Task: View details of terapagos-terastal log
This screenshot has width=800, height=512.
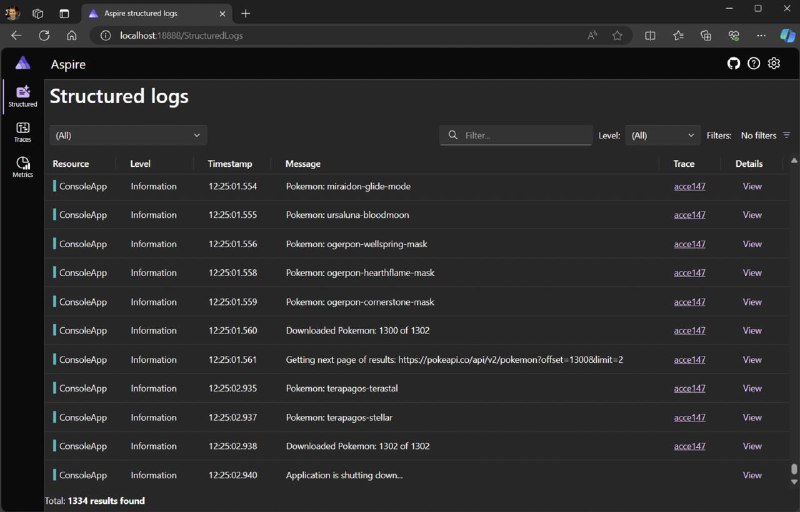Action: 752,388
